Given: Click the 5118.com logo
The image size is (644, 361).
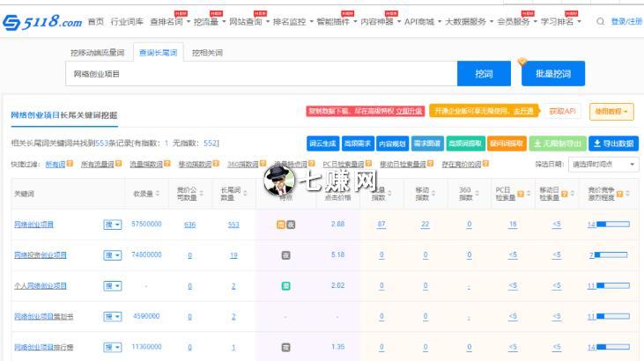Looking at the screenshot, I should (x=42, y=22).
